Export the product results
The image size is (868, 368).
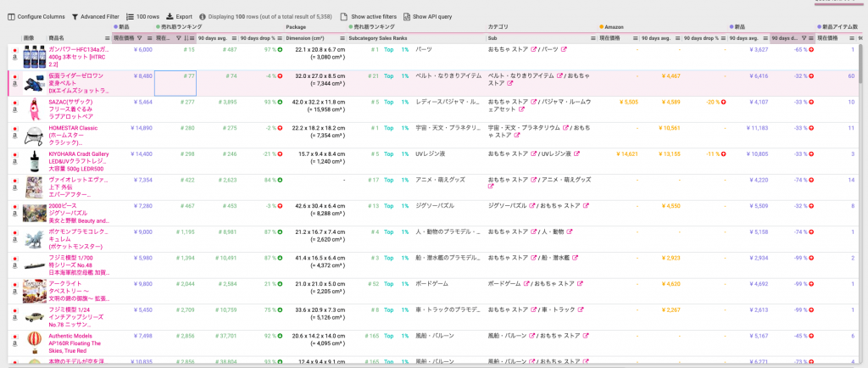point(179,16)
